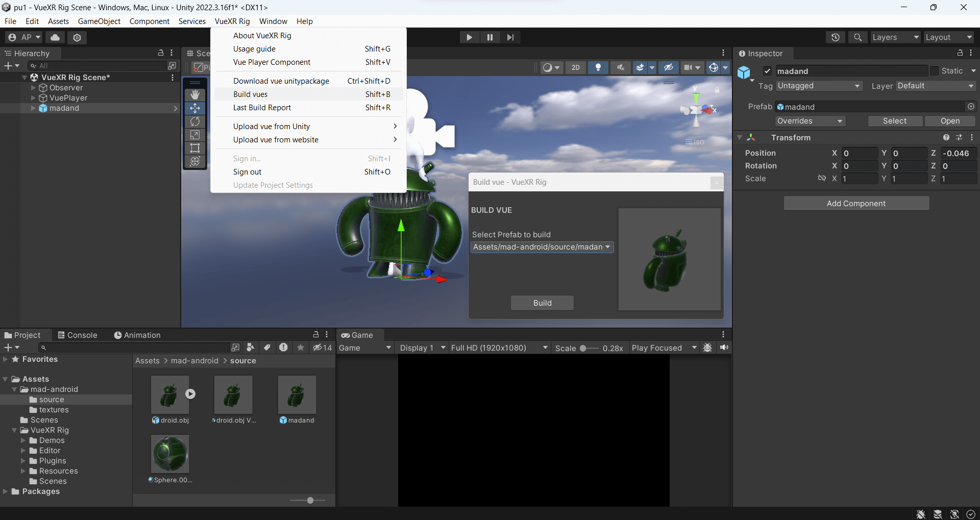Screen dimensions: 980x520
Task: Open Layer Default dropdown
Action: (936, 86)
